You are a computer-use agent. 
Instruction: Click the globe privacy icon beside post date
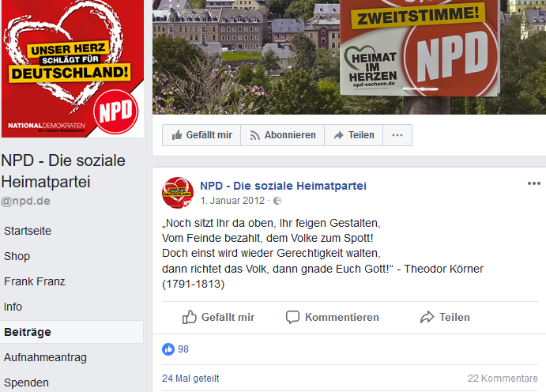point(277,201)
